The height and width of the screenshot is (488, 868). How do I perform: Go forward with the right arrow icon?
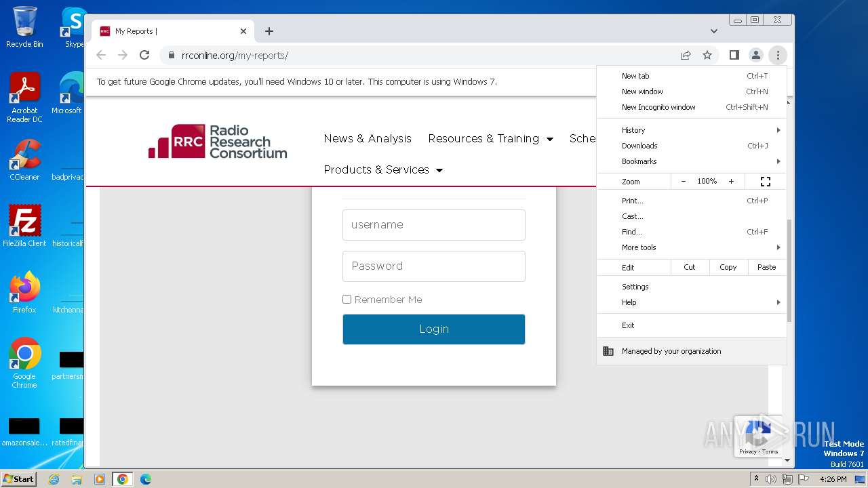(123, 55)
